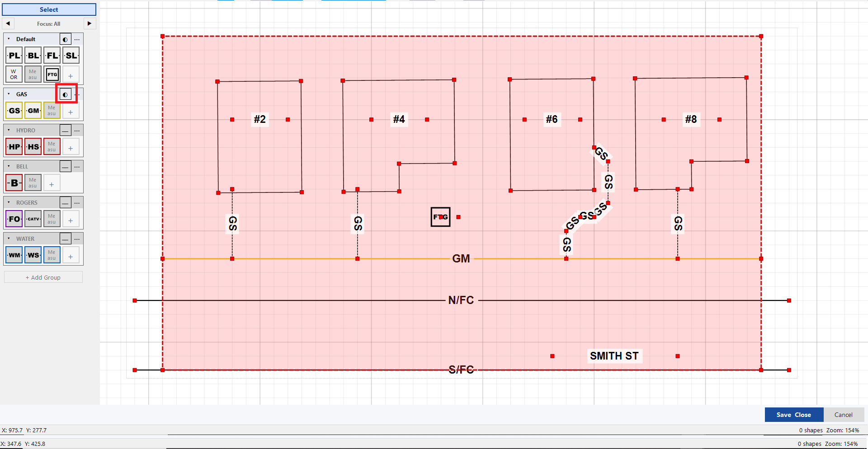The height and width of the screenshot is (449, 868).
Task: Collapse the WATER group
Action: click(9, 239)
